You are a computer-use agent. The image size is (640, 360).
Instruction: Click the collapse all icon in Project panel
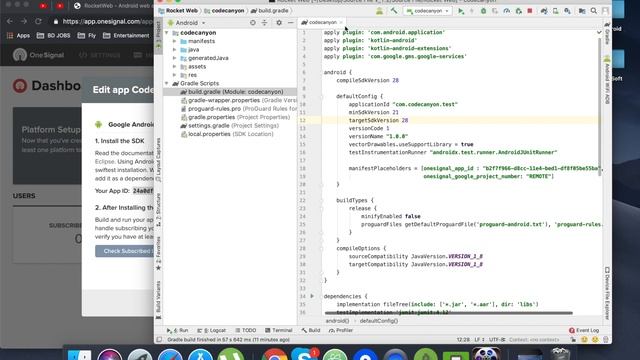(x=264, y=23)
